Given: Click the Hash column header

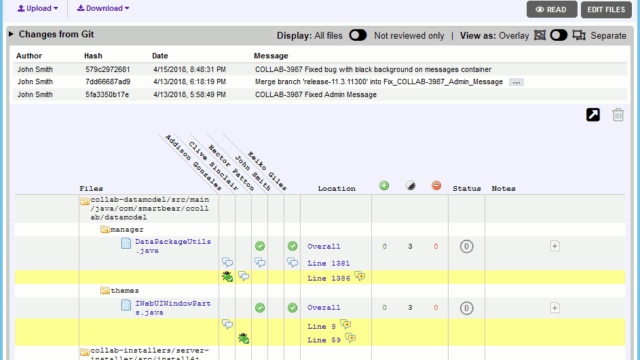Looking at the screenshot, I should pos(93,56).
